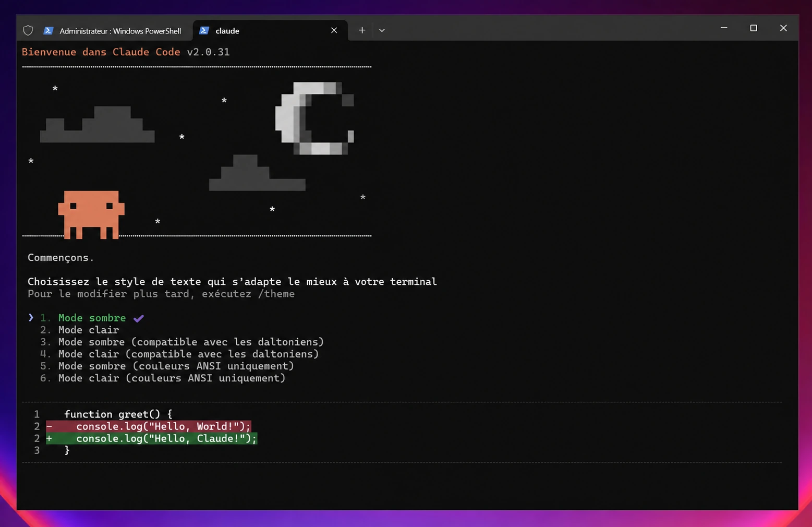
Task: Click the "function greet() {" code line
Action: pyautogui.click(x=118, y=414)
